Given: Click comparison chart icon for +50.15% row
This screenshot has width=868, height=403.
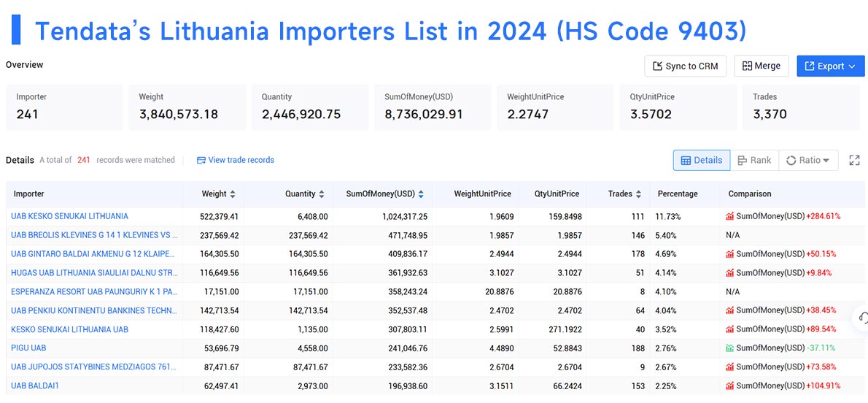Looking at the screenshot, I should pos(729,254).
